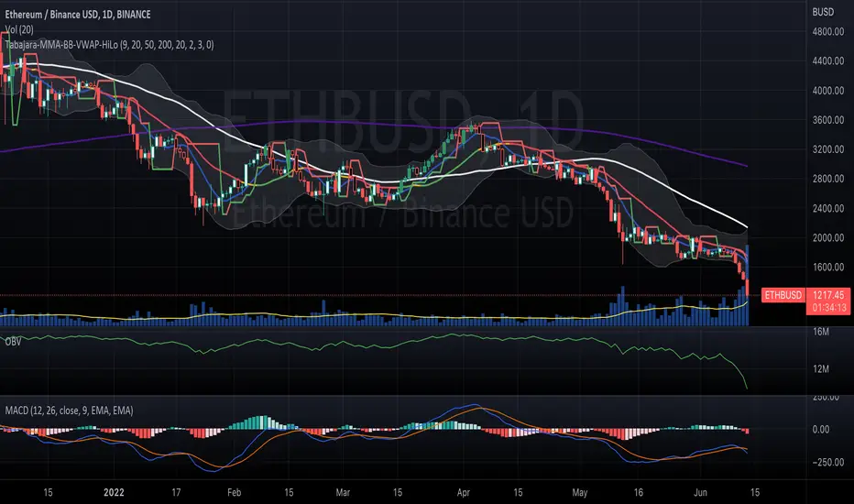The image size is (854, 504).
Task: Click the 3200.00 price axis label
Action: point(827,149)
